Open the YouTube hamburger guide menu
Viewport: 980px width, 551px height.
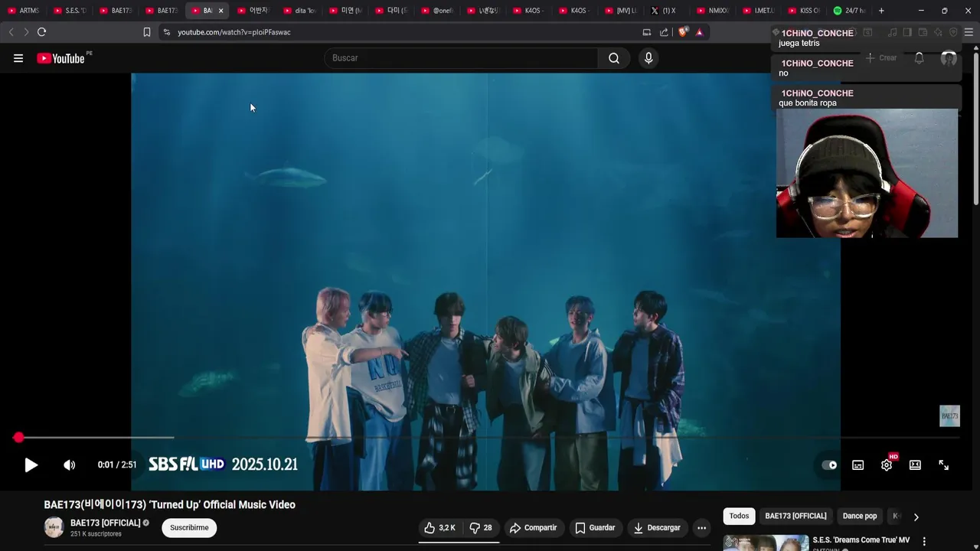(18, 58)
